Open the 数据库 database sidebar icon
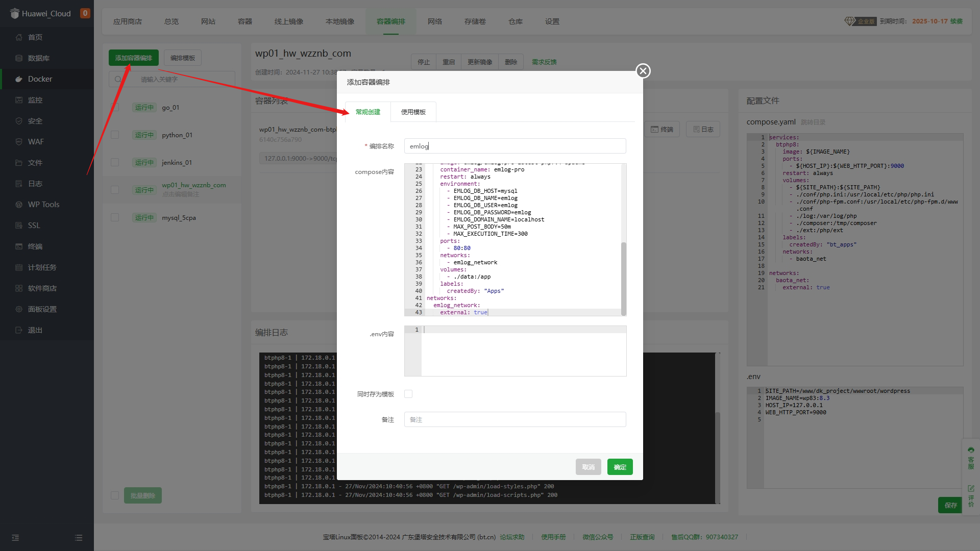This screenshot has height=551, width=980. [x=19, y=58]
